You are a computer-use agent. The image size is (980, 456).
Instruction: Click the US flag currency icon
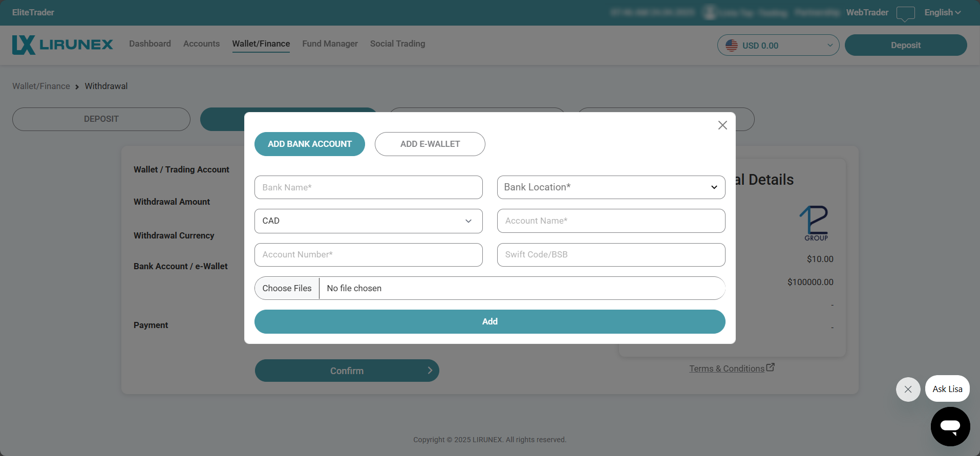coord(732,46)
